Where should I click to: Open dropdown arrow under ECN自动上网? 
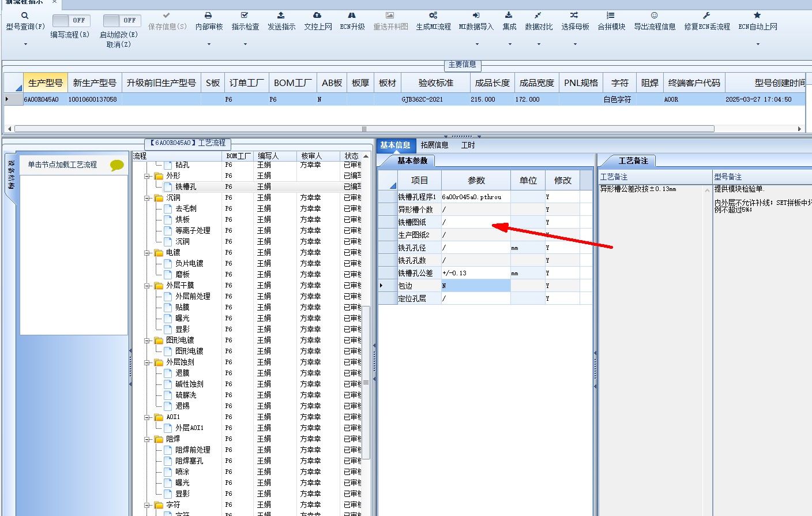pos(758,44)
